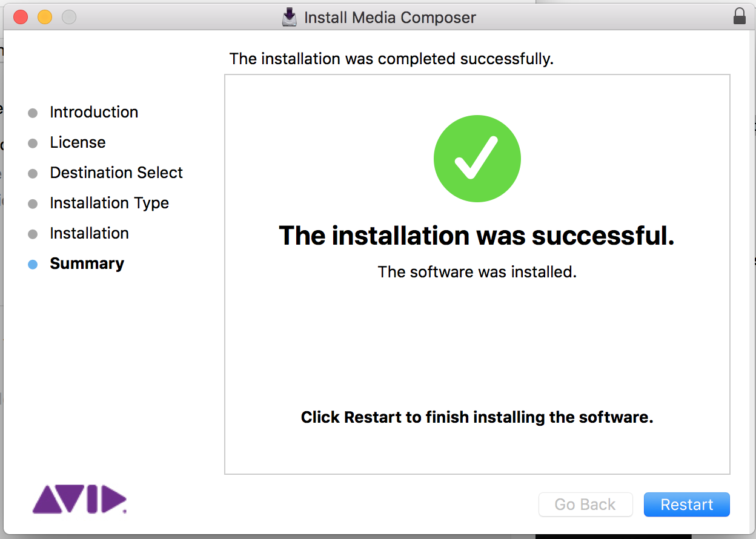
Task: Click the green success checkmark icon
Action: [x=477, y=158]
